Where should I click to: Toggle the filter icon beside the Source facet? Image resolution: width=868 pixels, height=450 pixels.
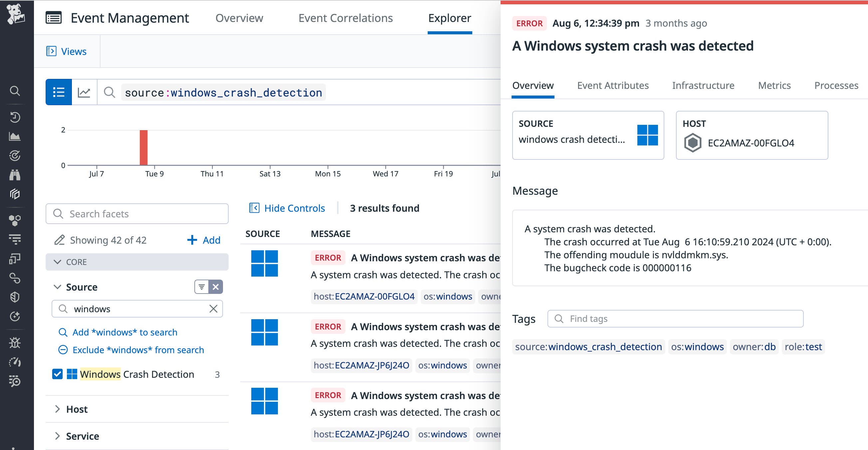tap(201, 287)
